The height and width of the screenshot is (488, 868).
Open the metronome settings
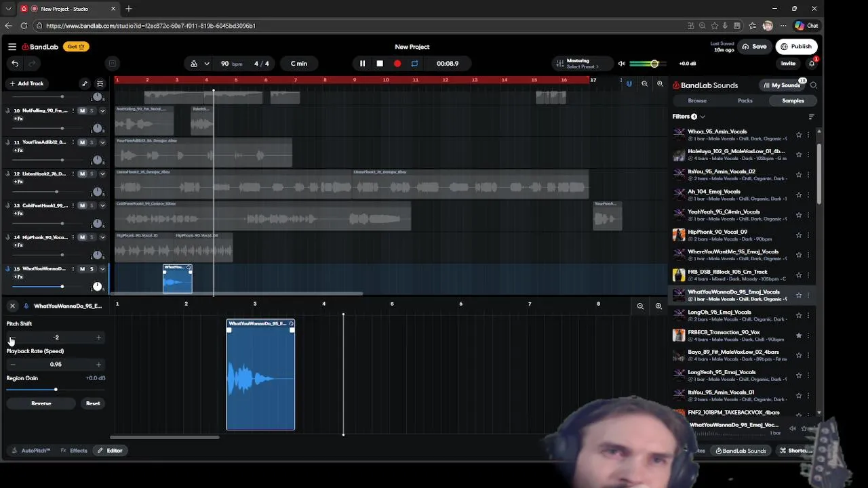point(194,64)
